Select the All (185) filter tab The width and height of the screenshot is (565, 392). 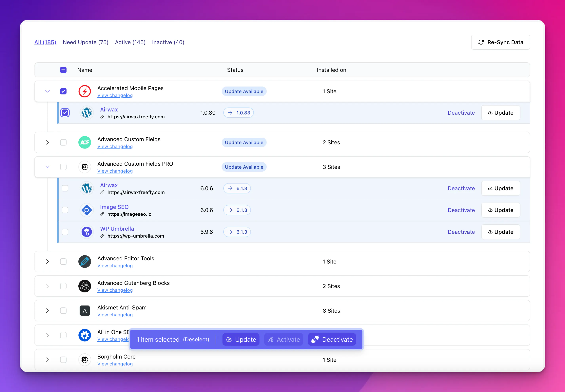tap(45, 42)
